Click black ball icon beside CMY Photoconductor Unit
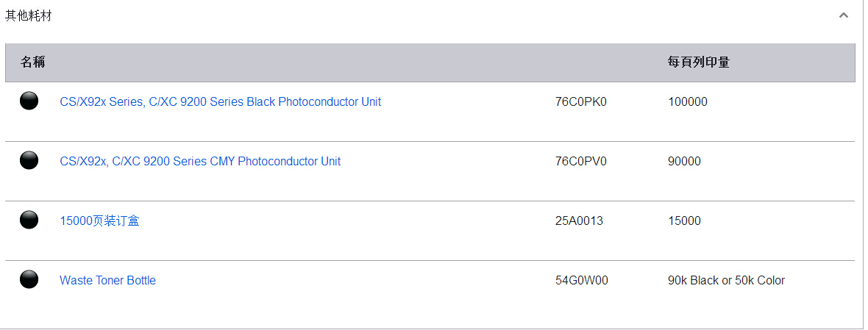This screenshot has width=868, height=330. 29,160
